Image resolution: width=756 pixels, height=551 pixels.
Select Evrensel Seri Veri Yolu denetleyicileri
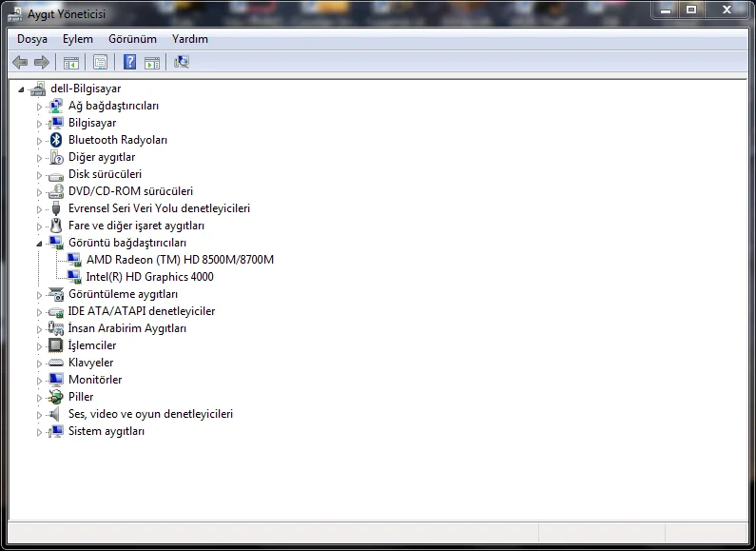point(159,208)
